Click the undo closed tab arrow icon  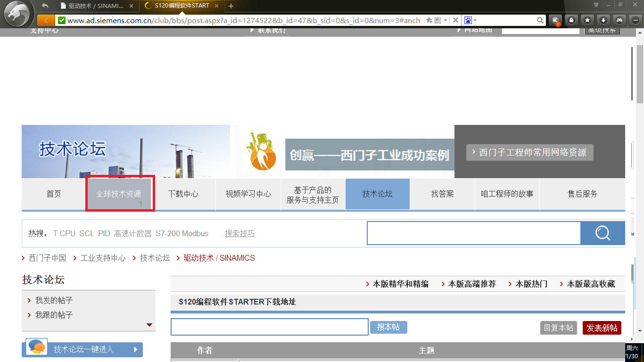tap(45, 6)
